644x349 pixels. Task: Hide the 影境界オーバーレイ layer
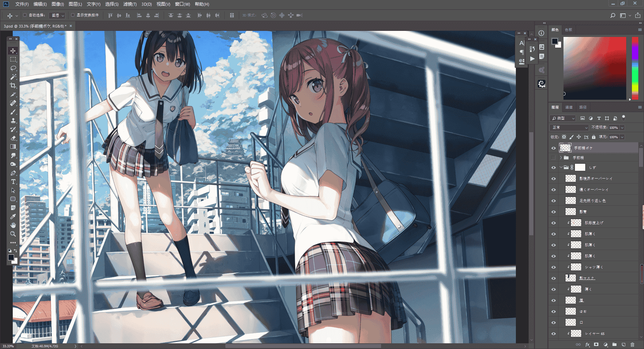coord(553,179)
